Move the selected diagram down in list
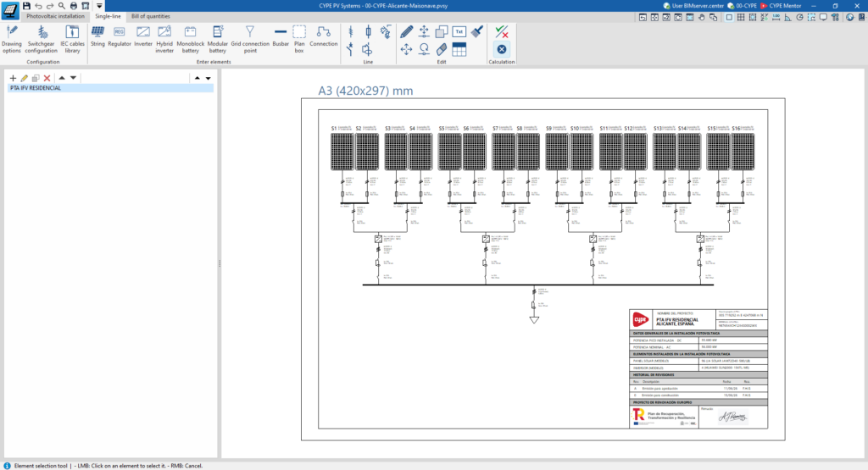868x470 pixels. point(73,78)
